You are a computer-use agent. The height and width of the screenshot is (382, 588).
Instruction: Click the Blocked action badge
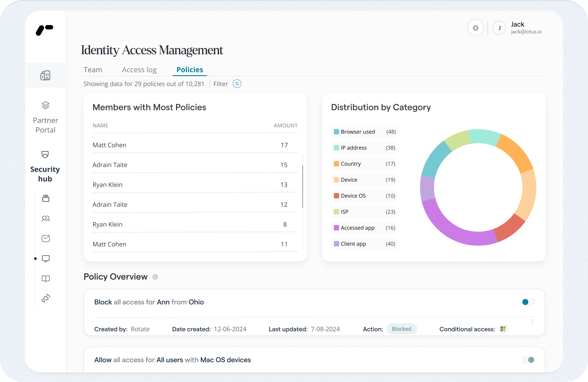click(401, 329)
